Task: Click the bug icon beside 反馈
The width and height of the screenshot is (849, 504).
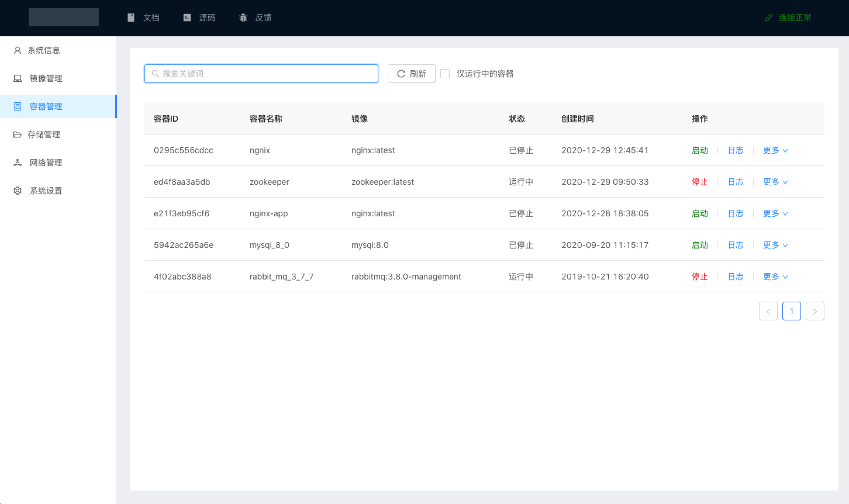Action: pos(243,18)
